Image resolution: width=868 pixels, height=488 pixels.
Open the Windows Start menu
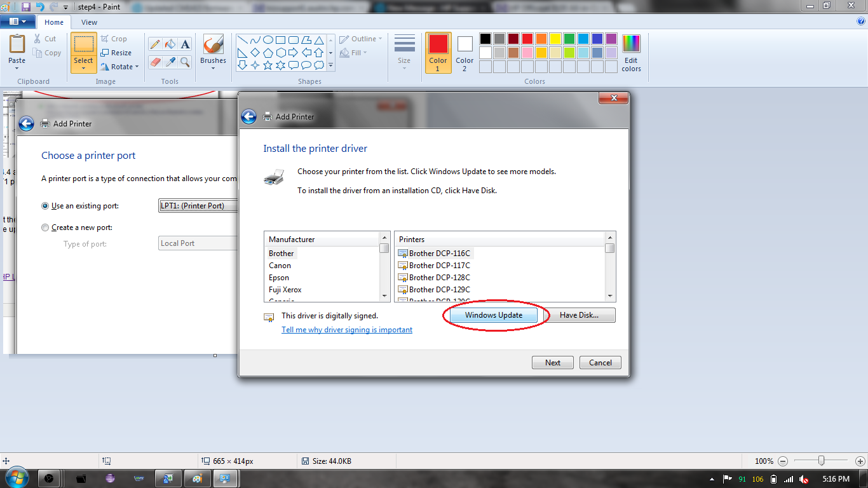click(x=17, y=477)
